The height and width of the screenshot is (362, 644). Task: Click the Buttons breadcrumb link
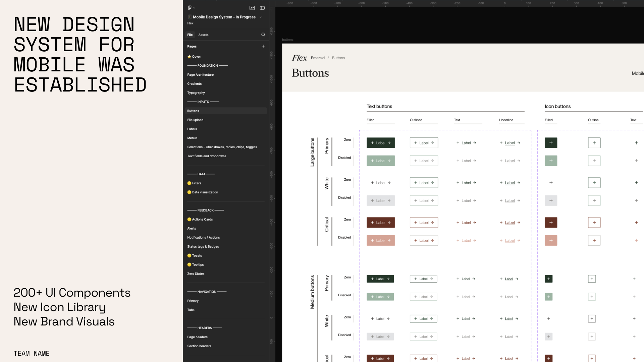338,58
